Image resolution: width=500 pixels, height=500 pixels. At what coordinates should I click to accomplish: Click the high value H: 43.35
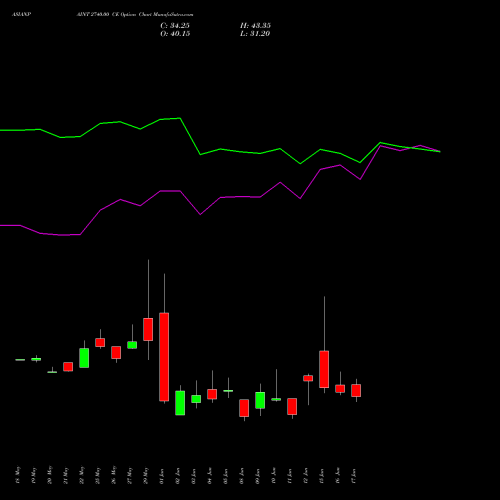click(x=255, y=25)
